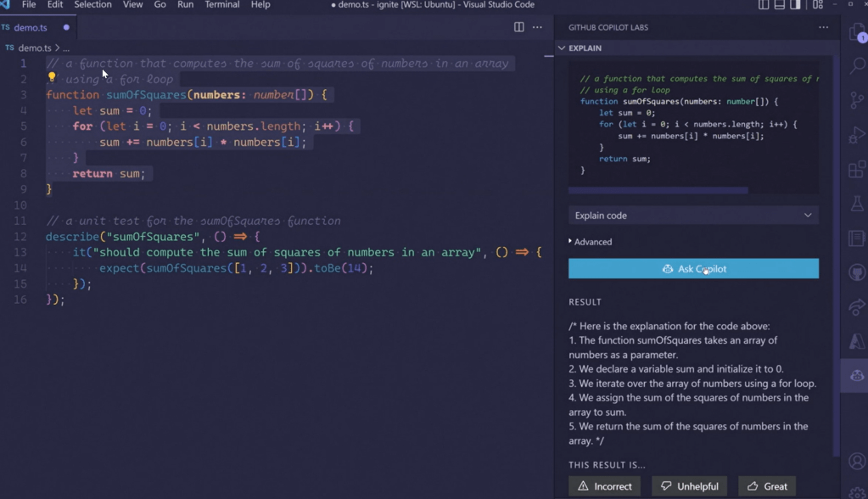868x499 pixels.
Task: Open the Source Control view
Action: pos(857,100)
